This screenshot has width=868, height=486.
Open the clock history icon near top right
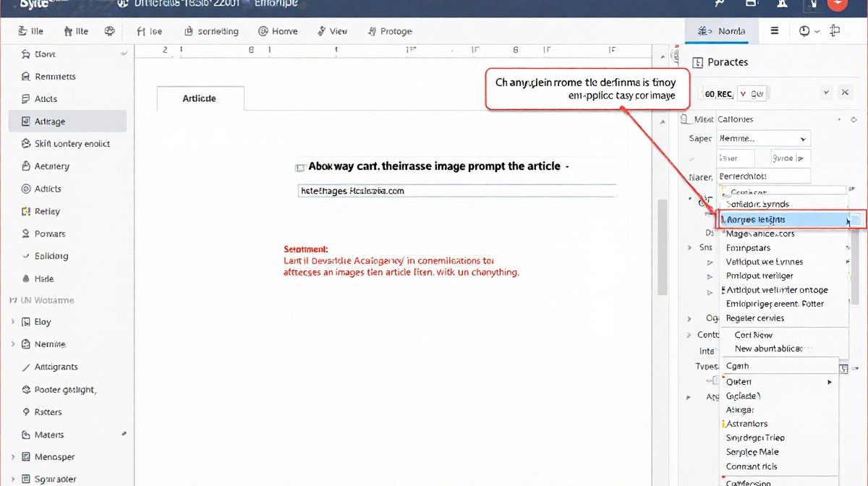click(803, 31)
